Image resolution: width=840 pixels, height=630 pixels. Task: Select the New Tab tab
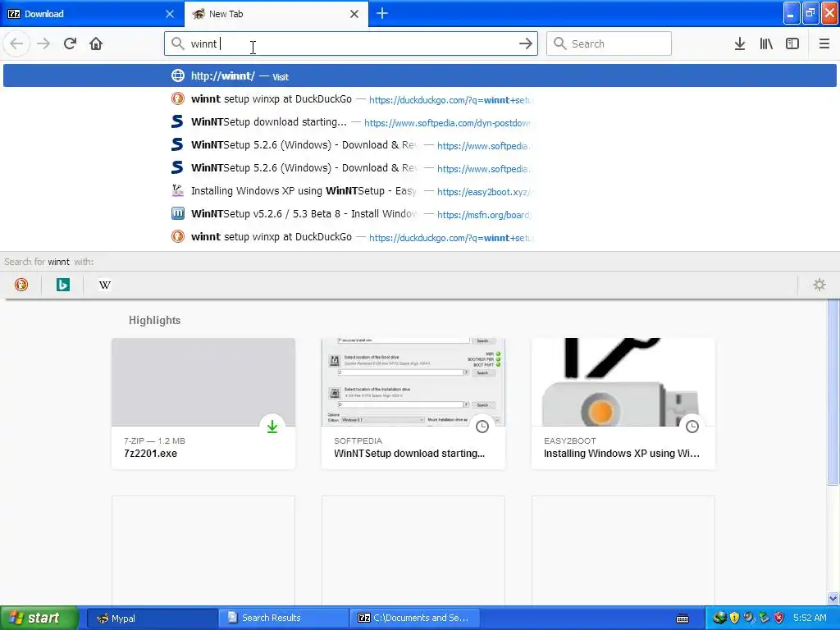tap(276, 14)
